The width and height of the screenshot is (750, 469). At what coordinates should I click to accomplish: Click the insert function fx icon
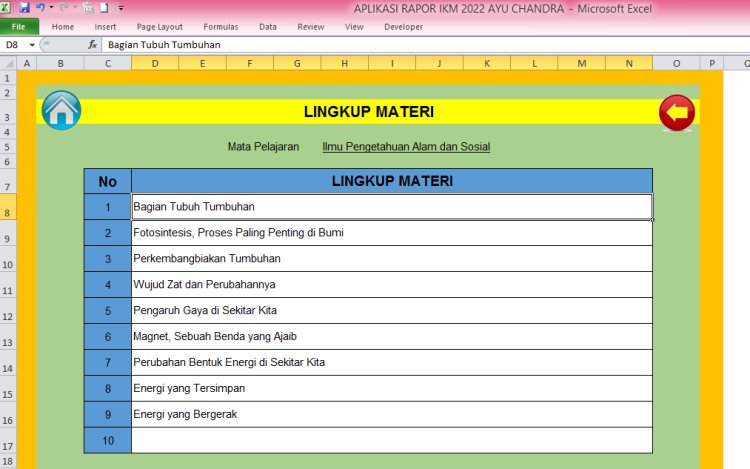coord(92,45)
